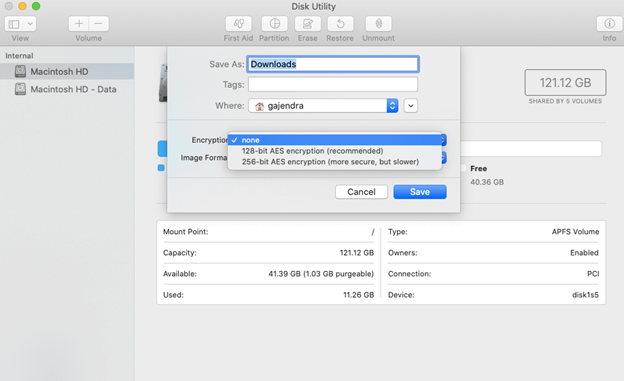Click the APFS Volume type value

(575, 232)
